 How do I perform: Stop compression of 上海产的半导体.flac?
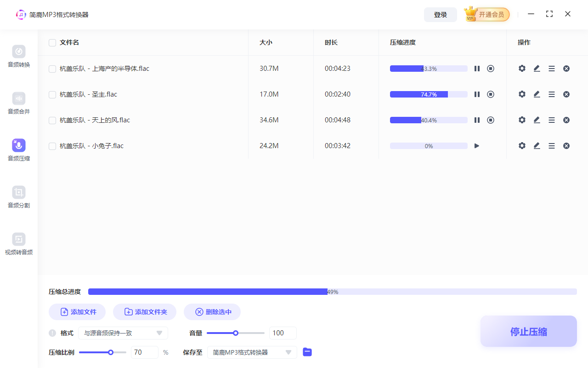click(491, 69)
